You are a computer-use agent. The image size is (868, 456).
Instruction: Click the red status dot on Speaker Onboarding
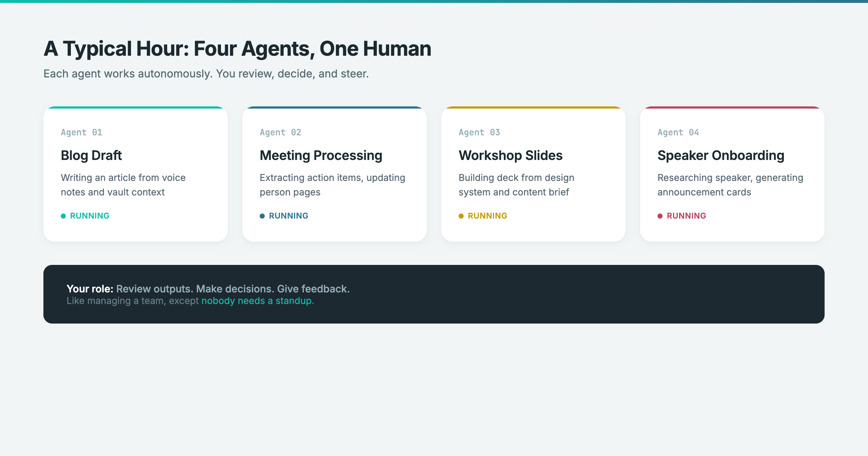click(660, 216)
